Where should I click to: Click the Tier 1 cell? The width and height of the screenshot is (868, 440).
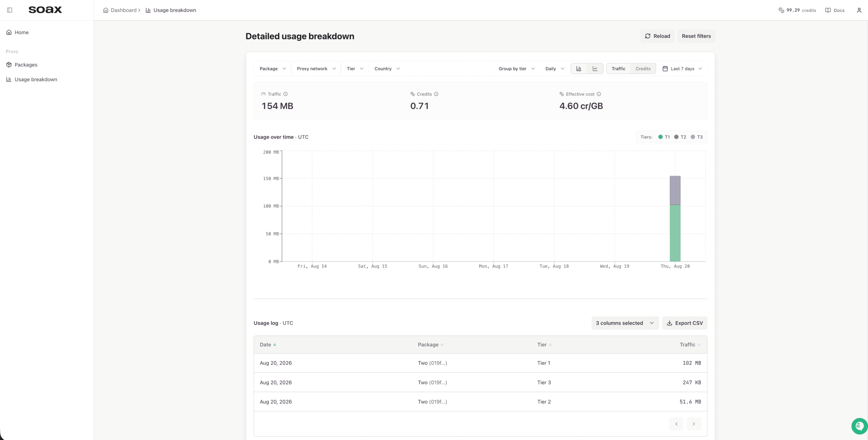(x=544, y=363)
